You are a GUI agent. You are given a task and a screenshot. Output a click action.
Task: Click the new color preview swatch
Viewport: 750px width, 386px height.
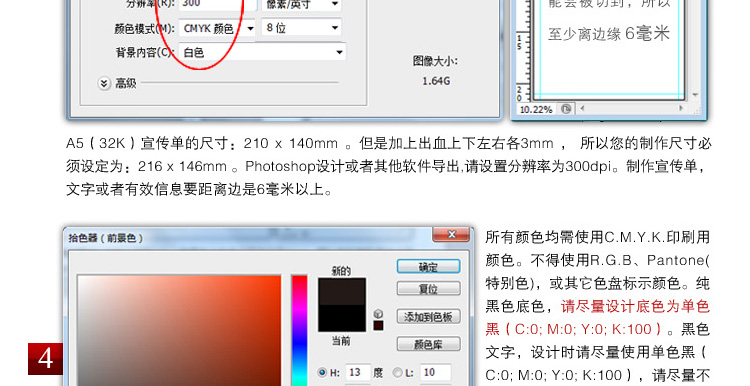[x=342, y=291]
